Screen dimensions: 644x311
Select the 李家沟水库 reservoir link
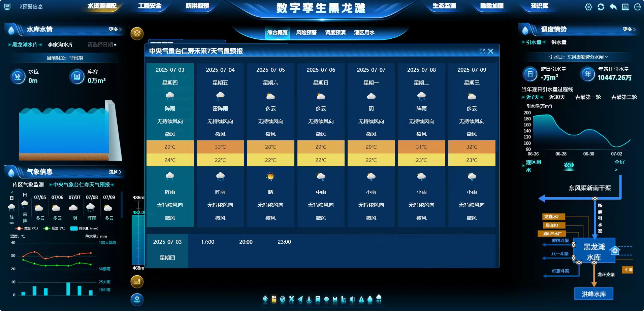(x=60, y=45)
